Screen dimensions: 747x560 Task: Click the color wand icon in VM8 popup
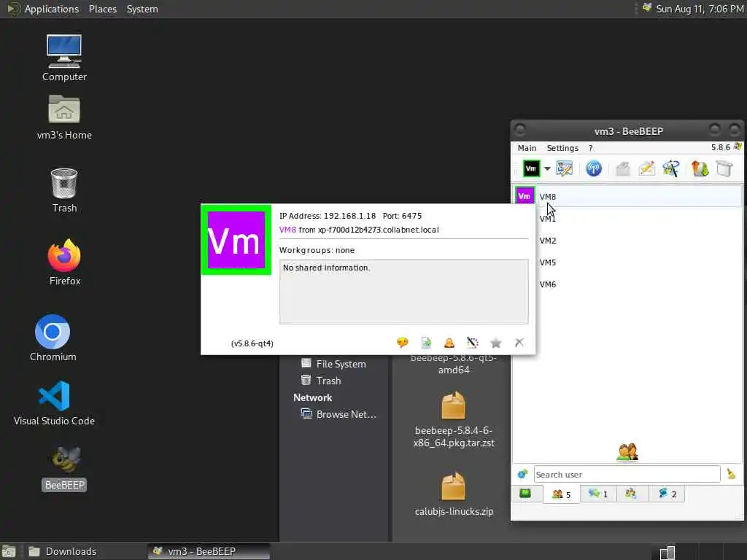point(473,343)
